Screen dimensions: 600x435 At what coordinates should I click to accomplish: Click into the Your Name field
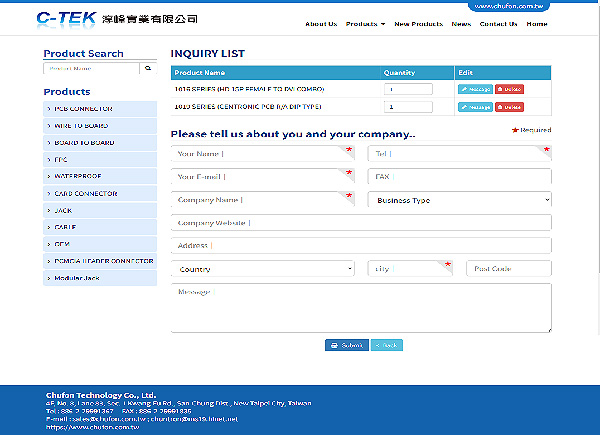click(x=262, y=154)
